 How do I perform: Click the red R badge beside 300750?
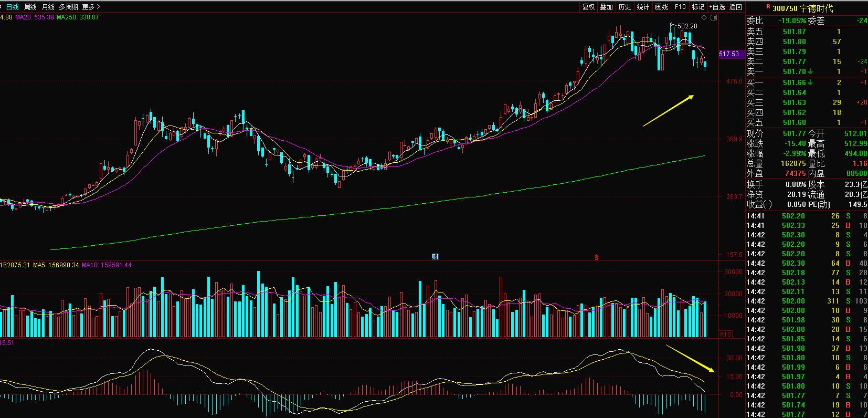click(768, 6)
